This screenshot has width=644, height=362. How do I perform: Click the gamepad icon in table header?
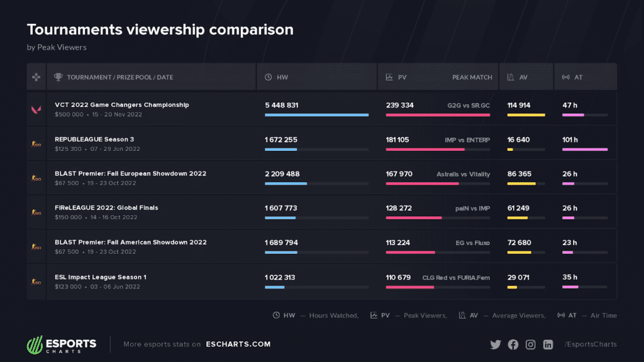click(x=36, y=77)
